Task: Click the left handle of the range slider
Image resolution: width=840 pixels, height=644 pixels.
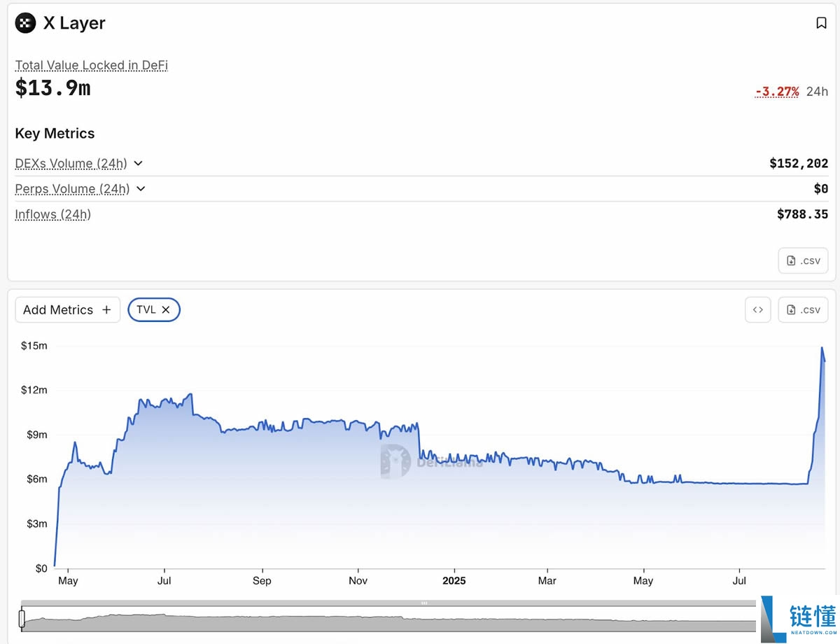Action: (x=22, y=618)
